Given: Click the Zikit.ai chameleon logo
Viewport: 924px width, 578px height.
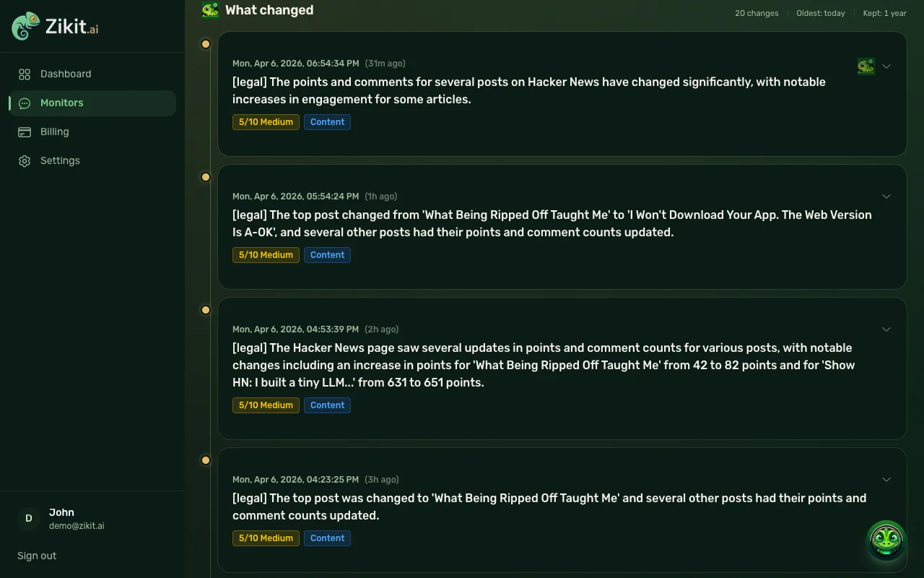Looking at the screenshot, I should (x=26, y=26).
